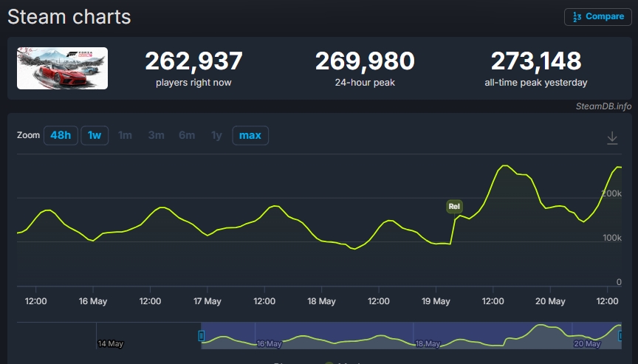The height and width of the screenshot is (364, 638).
Task: Click the SteamDB.info credit text
Action: tap(603, 106)
